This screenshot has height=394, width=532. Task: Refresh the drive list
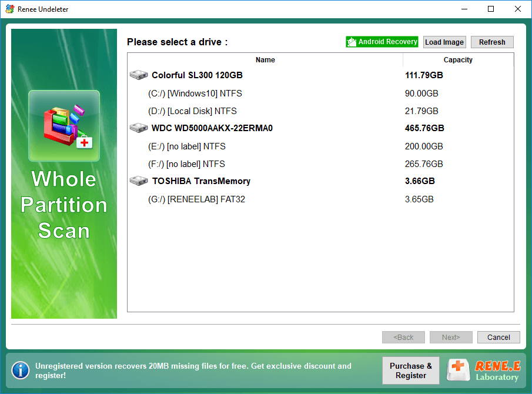coord(492,42)
